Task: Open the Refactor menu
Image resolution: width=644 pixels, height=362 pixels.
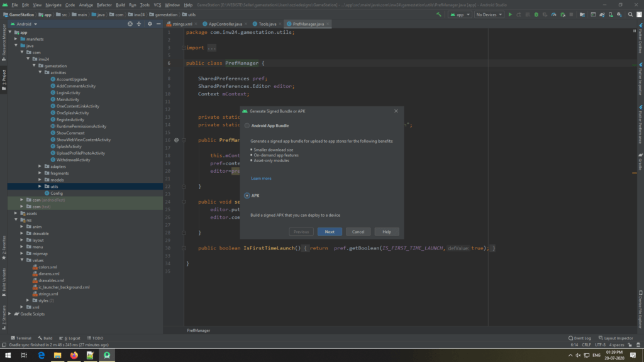Action: point(104,5)
